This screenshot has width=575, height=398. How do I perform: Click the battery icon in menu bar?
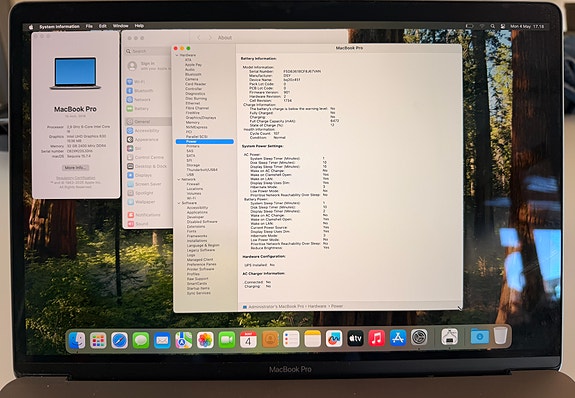click(469, 26)
